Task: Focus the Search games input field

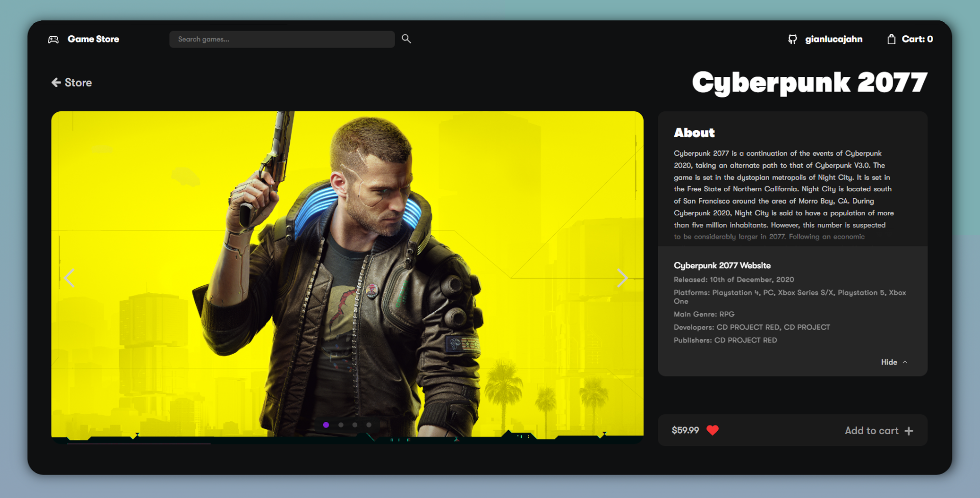Action: click(282, 39)
